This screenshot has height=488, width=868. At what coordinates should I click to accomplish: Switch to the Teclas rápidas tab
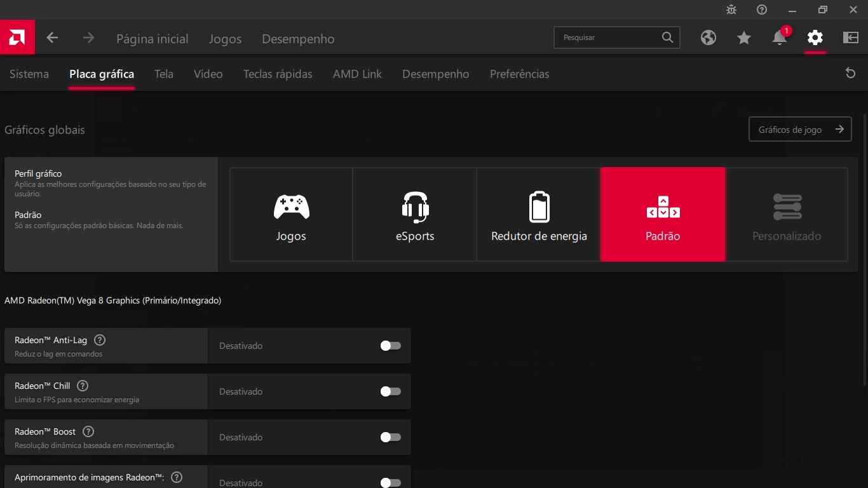(x=278, y=74)
